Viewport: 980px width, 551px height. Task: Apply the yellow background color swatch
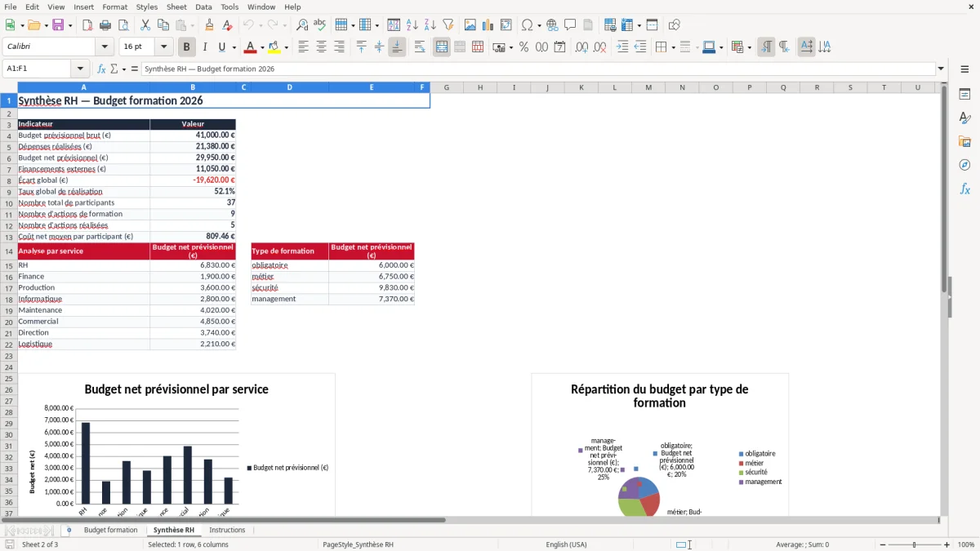click(274, 47)
